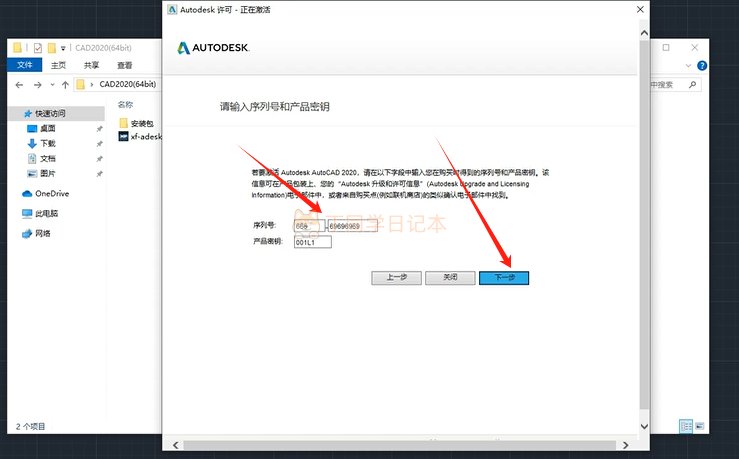739x459 pixels.
Task: Select 图片 in navigation pane
Action: click(x=48, y=173)
